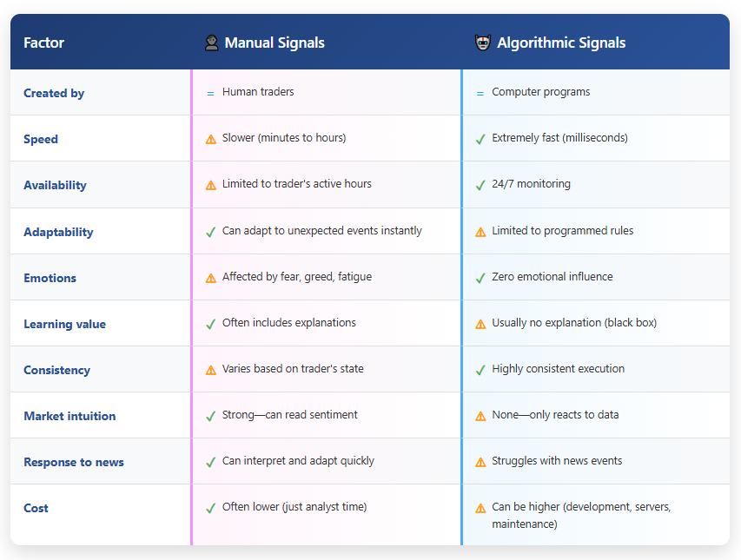Click checkmark beside Often includes explanations
The width and height of the screenshot is (741, 560).
(x=211, y=324)
